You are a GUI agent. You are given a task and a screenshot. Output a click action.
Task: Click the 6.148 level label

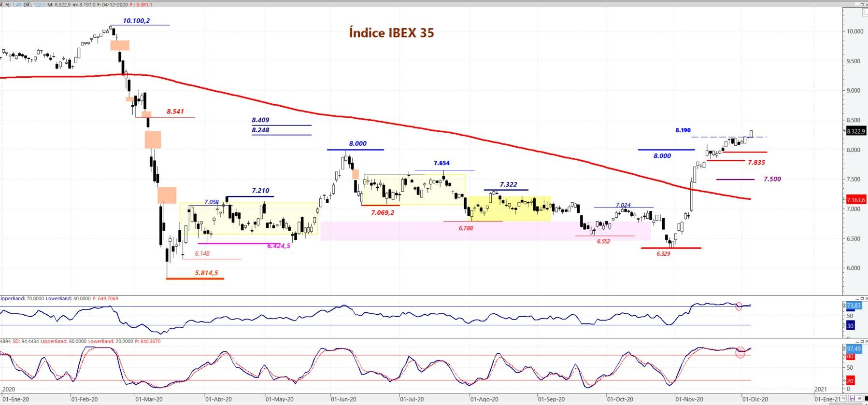pos(202,253)
